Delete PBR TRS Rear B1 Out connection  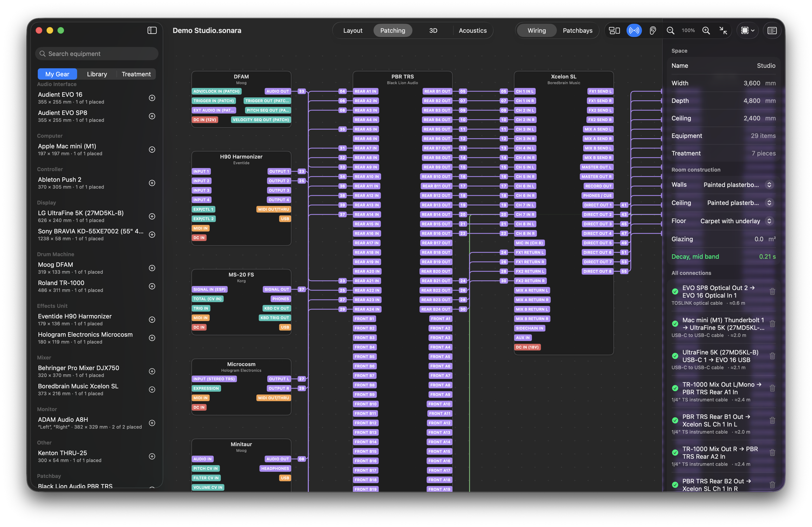[x=772, y=420]
